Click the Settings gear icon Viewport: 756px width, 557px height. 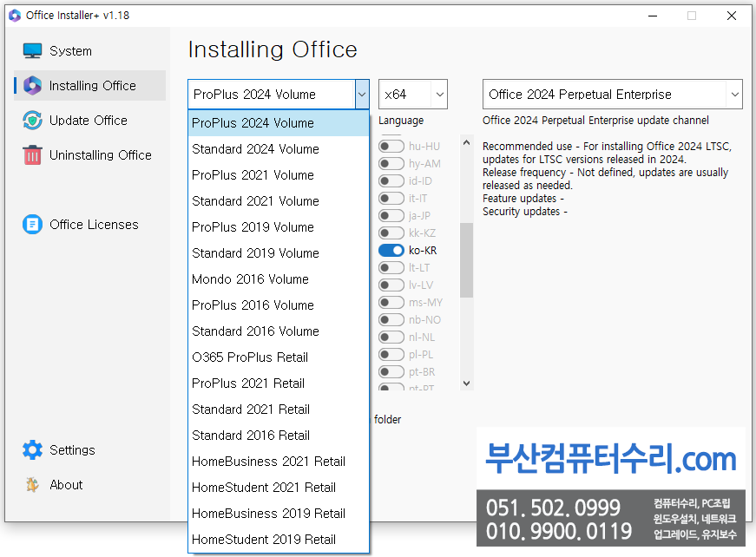32,450
